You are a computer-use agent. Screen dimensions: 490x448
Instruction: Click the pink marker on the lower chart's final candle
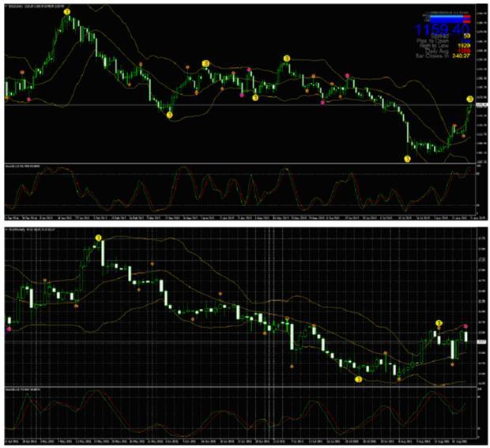coord(465,326)
